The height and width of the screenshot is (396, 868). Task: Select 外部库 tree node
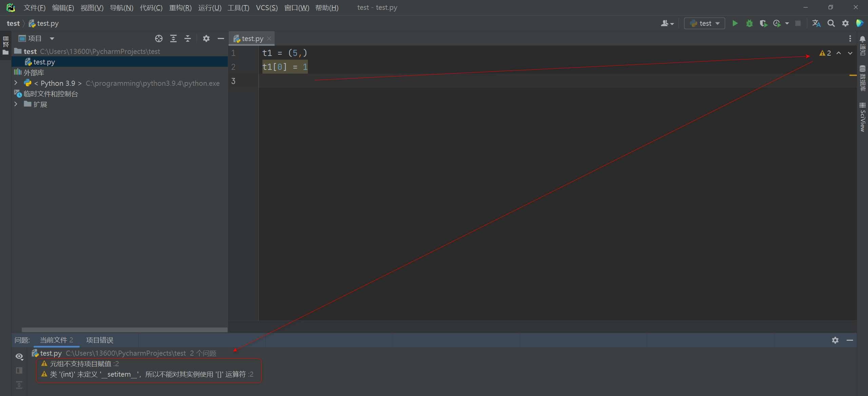click(x=120, y=72)
